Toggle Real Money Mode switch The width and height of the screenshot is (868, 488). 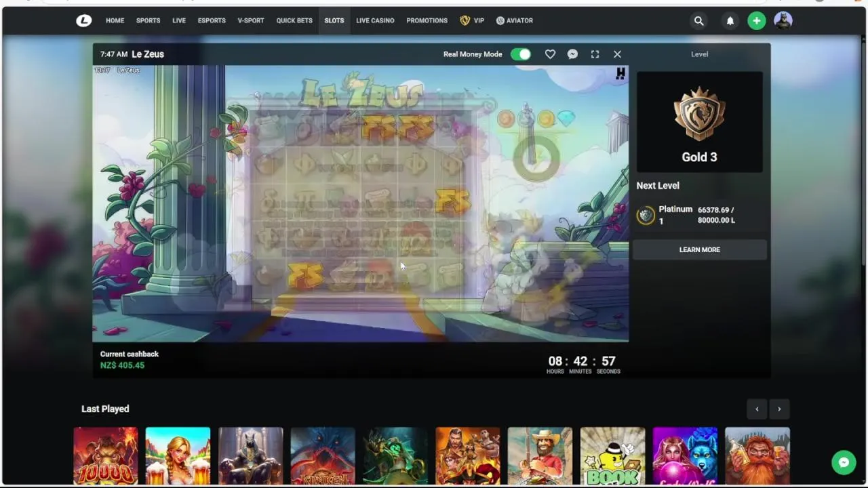coord(521,54)
